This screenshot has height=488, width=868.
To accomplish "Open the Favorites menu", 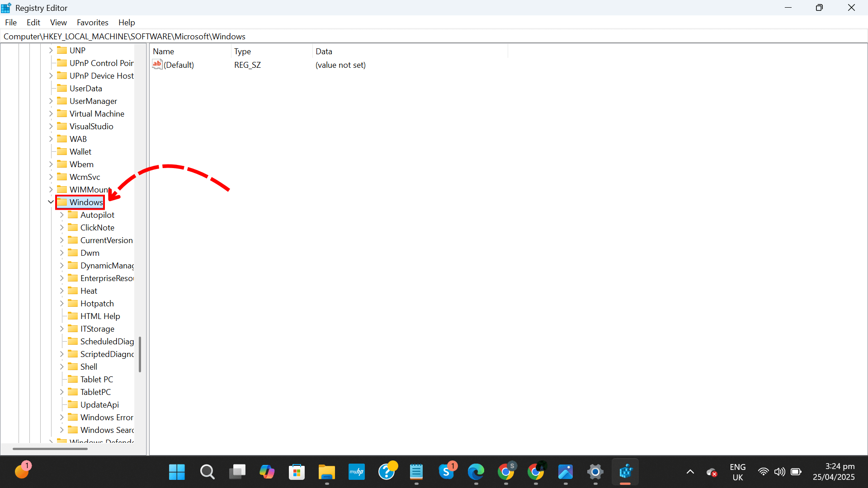I will coord(92,22).
